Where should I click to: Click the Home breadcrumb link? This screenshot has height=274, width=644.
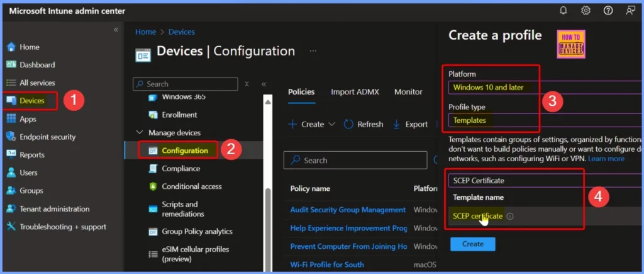coord(145,31)
